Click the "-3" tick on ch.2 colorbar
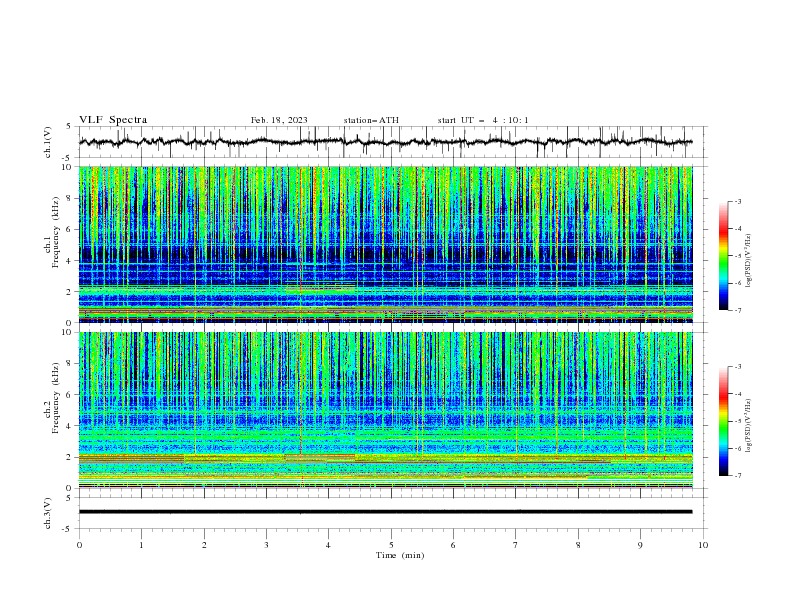The width and height of the screenshot is (792, 612). click(738, 367)
